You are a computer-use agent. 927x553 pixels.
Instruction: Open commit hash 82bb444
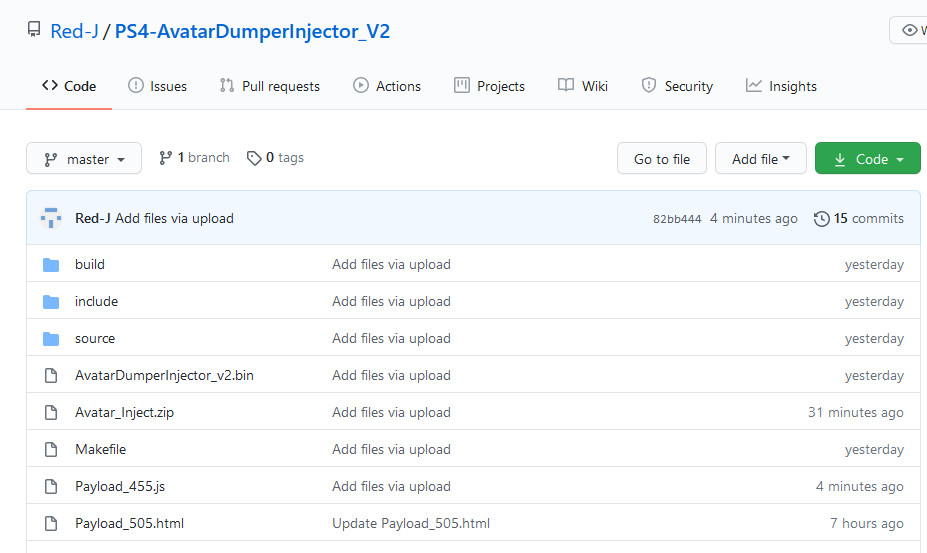[677, 219]
